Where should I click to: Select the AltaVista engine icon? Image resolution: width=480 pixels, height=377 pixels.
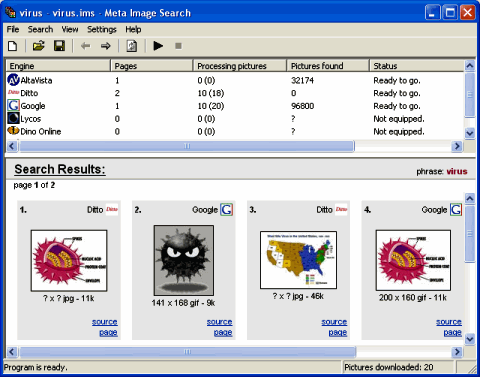point(13,80)
